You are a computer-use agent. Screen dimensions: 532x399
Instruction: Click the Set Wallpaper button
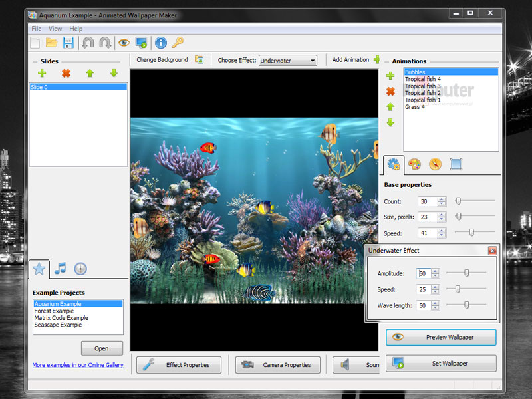point(440,363)
